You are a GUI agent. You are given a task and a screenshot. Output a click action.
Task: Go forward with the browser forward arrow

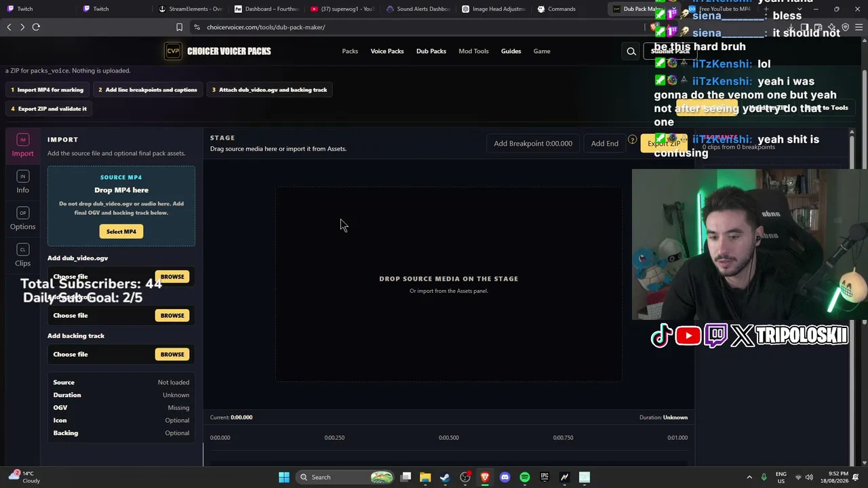pyautogui.click(x=22, y=27)
